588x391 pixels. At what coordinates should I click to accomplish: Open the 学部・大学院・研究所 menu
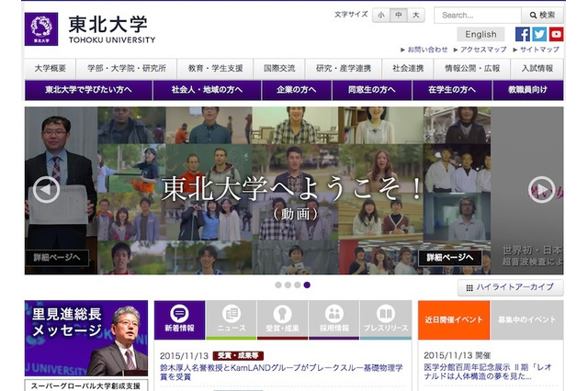(127, 69)
